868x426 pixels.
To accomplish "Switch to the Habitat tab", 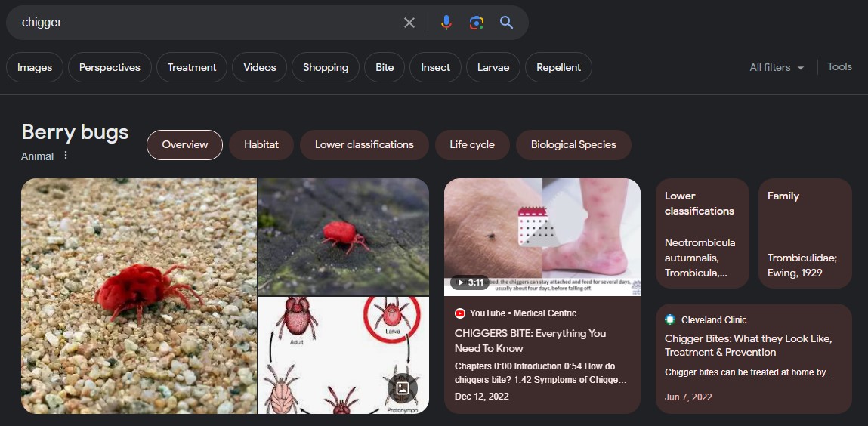I will [x=261, y=145].
